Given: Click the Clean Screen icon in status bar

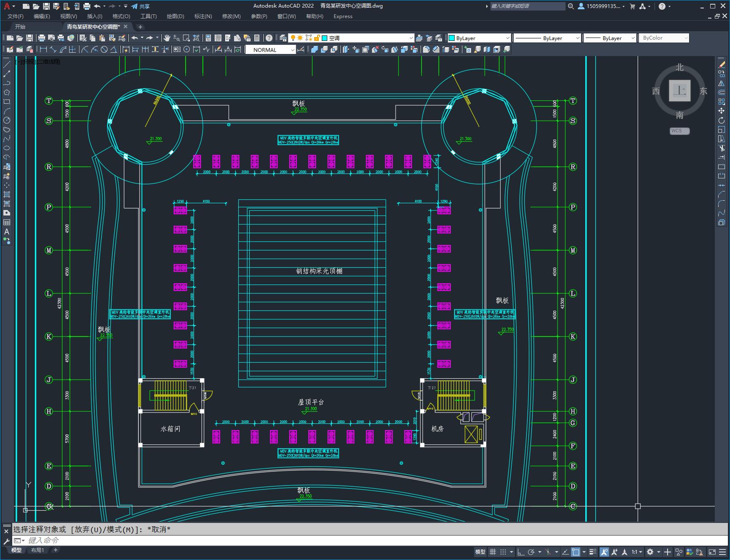Looking at the screenshot, I should [712, 552].
